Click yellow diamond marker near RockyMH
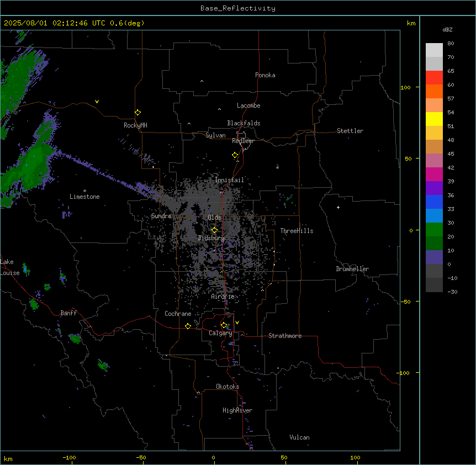The height and width of the screenshot is (465, 476). (138, 112)
